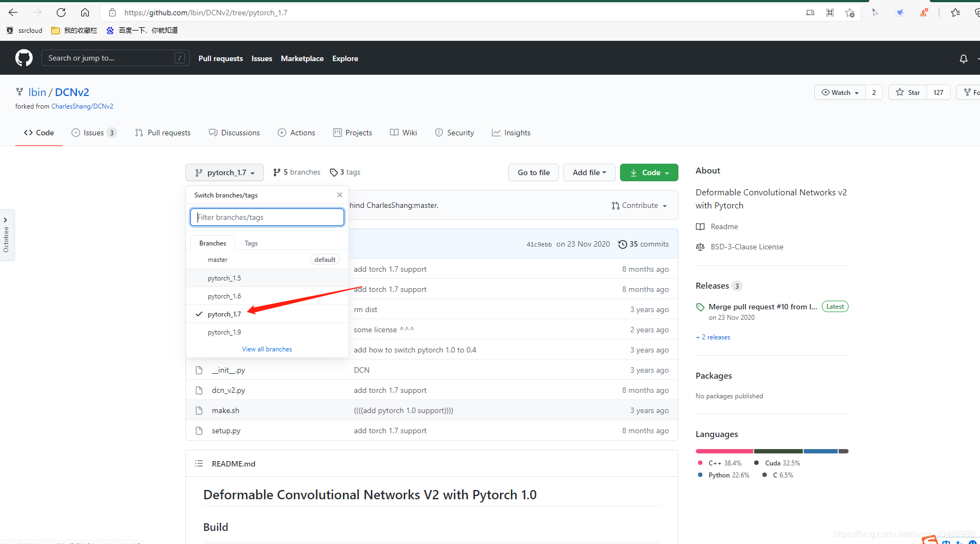Viewport: 980px width, 544px height.
Task: Expand the Octotree sidebar
Action: click(6, 235)
